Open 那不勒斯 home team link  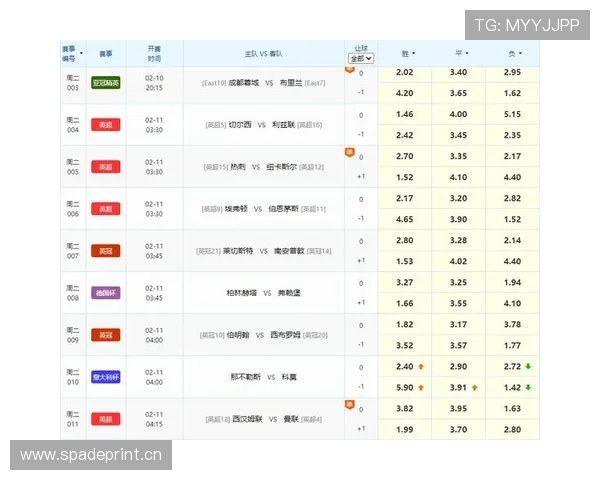click(x=246, y=377)
